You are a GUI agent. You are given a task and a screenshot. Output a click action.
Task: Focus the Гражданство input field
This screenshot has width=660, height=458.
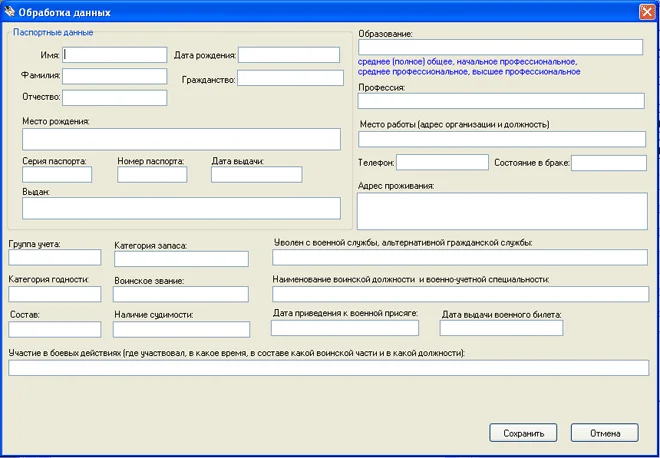[289, 78]
